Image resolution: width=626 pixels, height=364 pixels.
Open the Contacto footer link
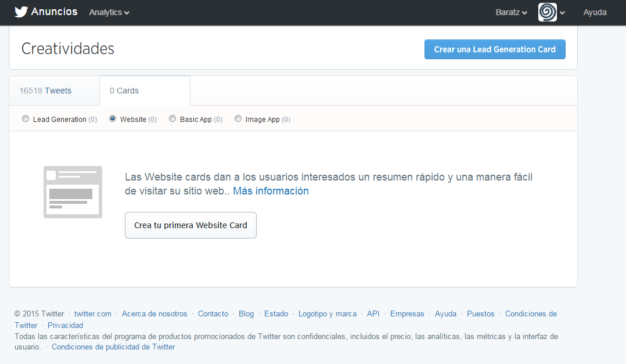click(213, 313)
